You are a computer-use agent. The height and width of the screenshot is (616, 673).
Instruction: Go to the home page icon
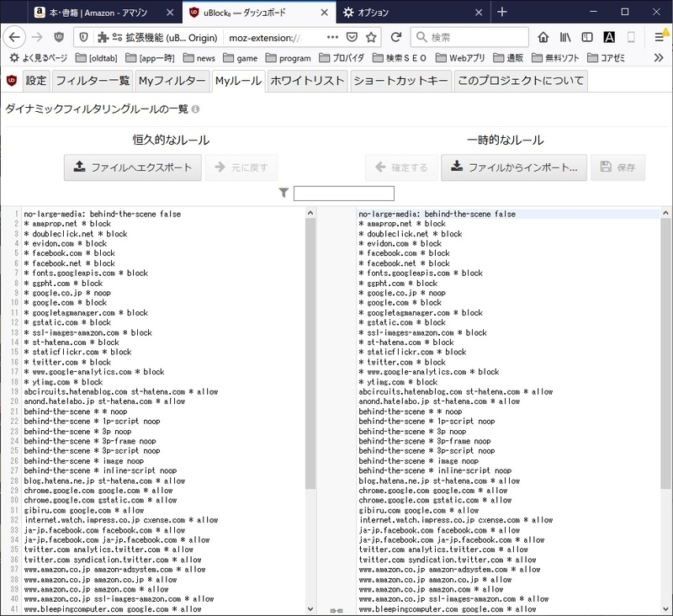coord(543,37)
